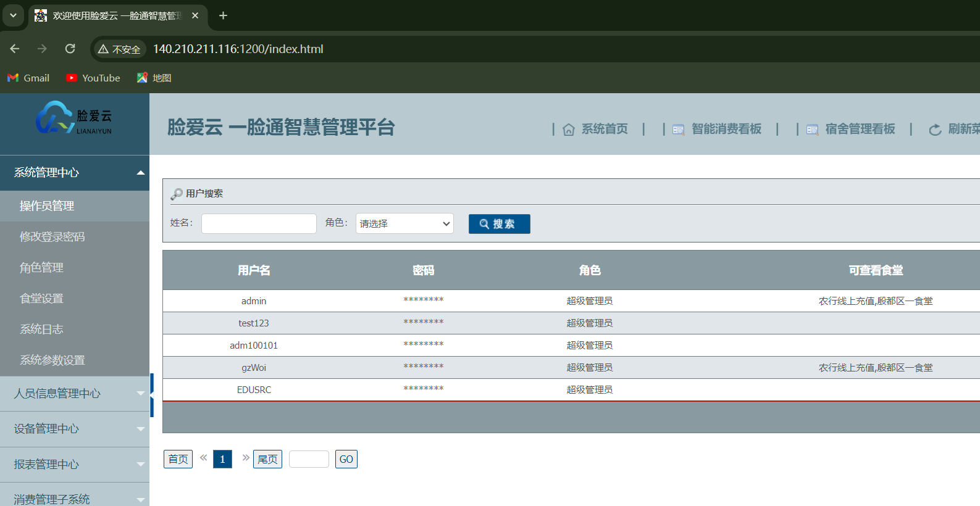Expand the 人员信息管理中心 section
This screenshot has height=506, width=980.
75,394
